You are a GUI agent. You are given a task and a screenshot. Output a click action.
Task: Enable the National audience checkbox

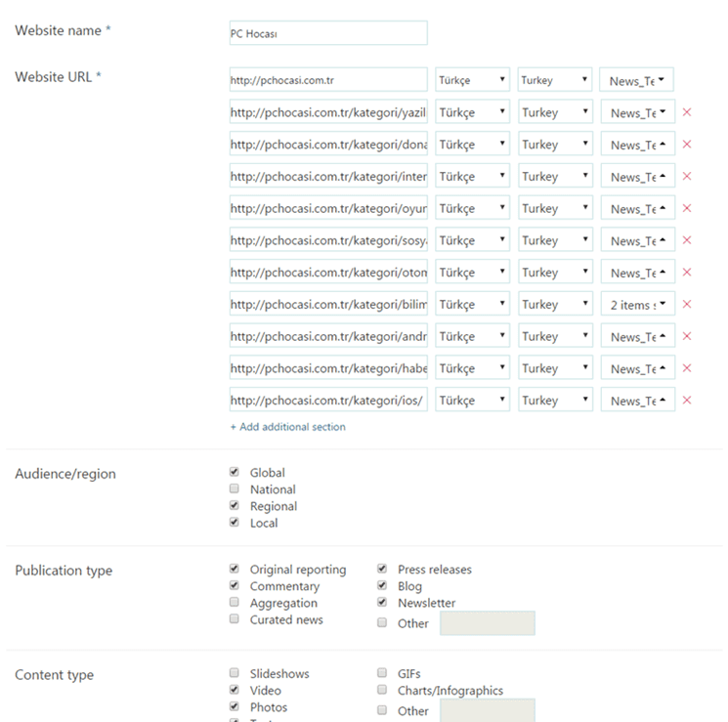tap(235, 489)
